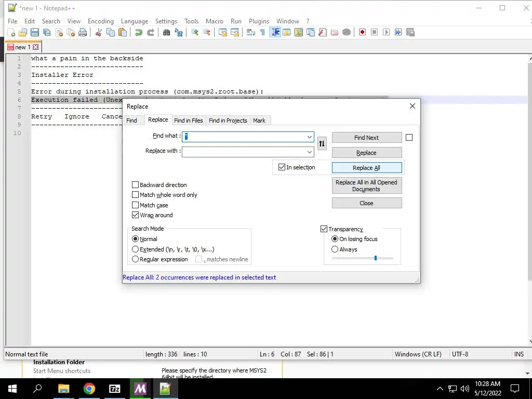Click the Close All toolbar icon
Image resolution: width=532 pixels, height=399 pixels.
pos(71,32)
